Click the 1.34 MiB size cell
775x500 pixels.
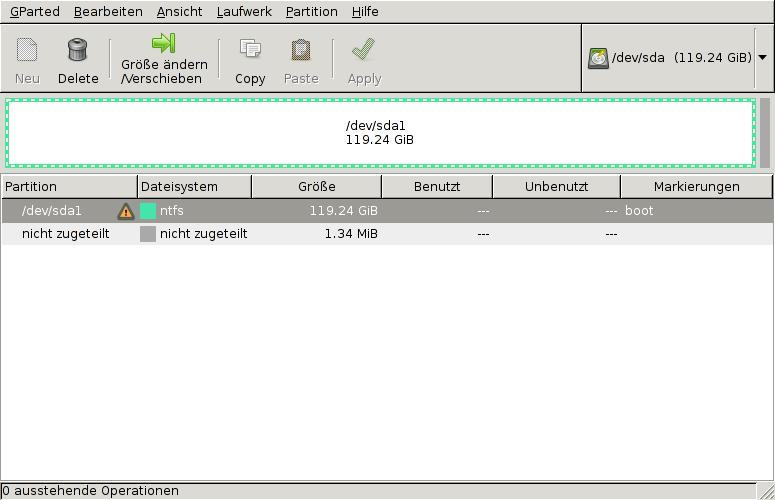point(351,234)
